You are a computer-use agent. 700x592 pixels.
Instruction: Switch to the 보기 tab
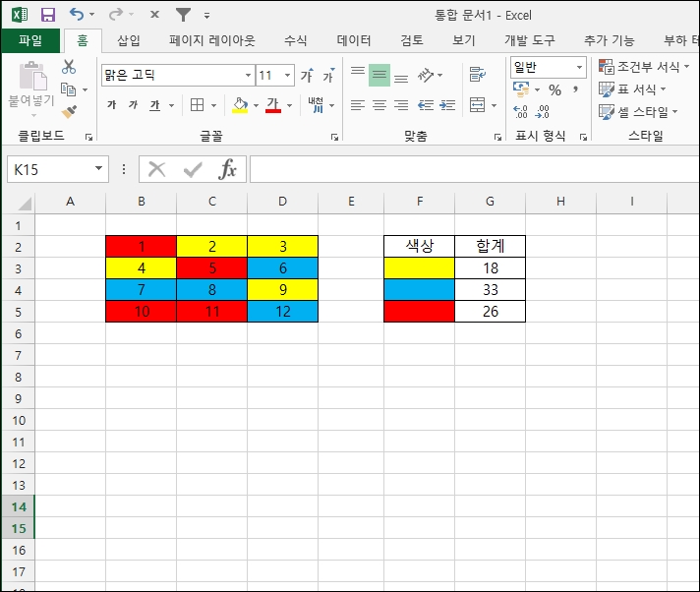[x=464, y=40]
